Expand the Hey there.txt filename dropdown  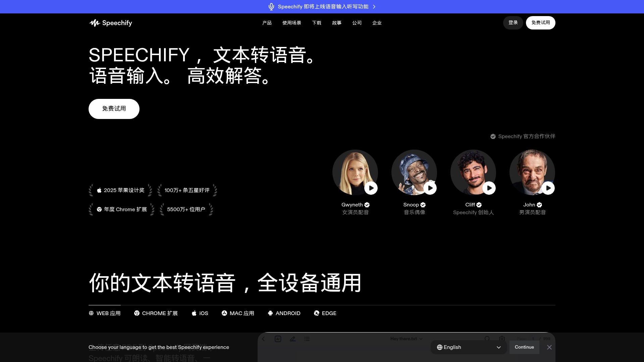[406, 339]
